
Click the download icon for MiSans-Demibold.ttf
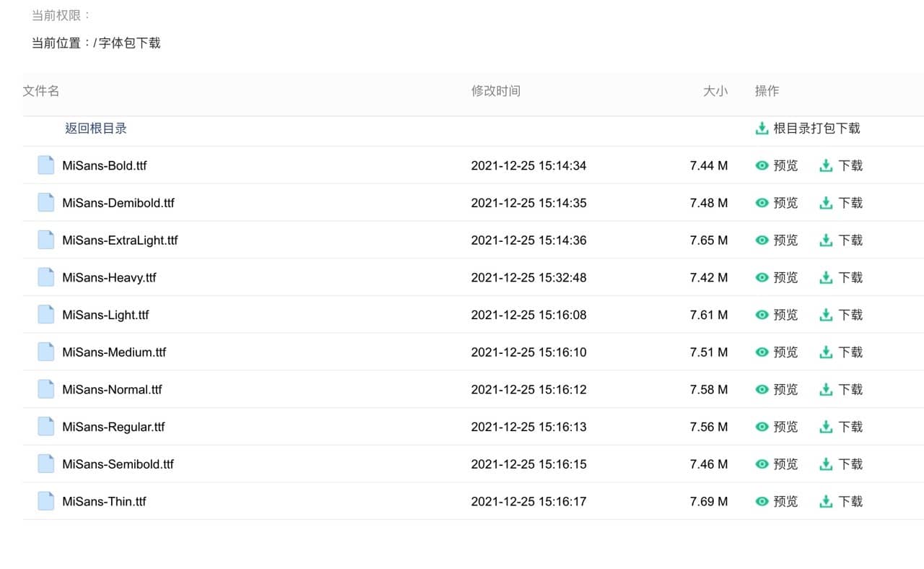pos(827,203)
